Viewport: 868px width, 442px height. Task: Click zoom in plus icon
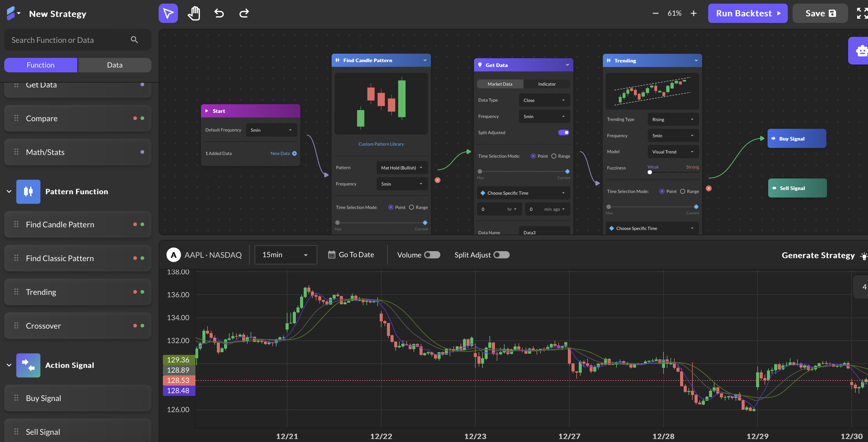point(693,14)
